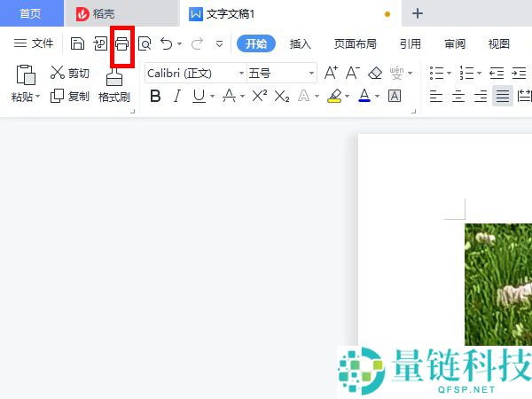Open the Page Layout (页面布局) tab

pos(355,43)
